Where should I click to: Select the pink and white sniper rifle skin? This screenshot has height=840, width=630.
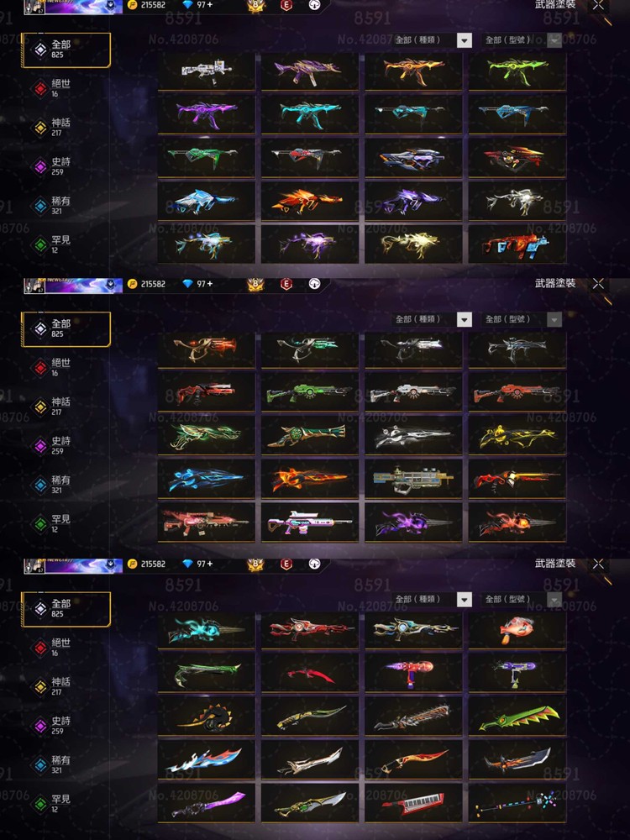[x=310, y=522]
